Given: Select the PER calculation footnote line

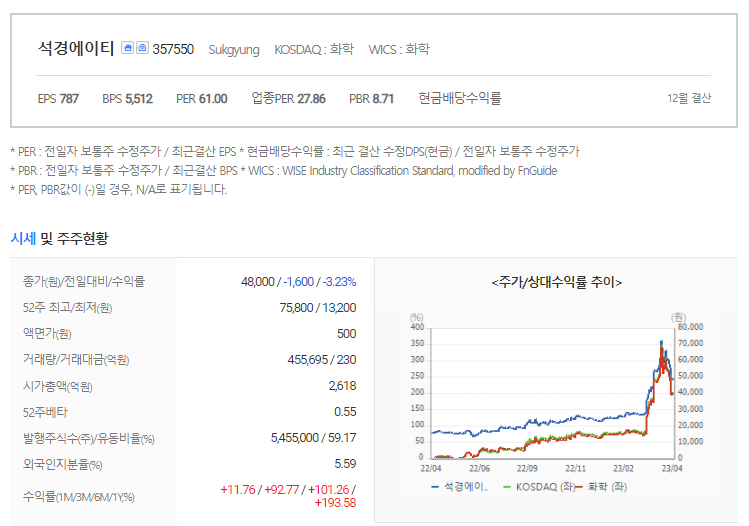Looking at the screenshot, I should [x=295, y=151].
